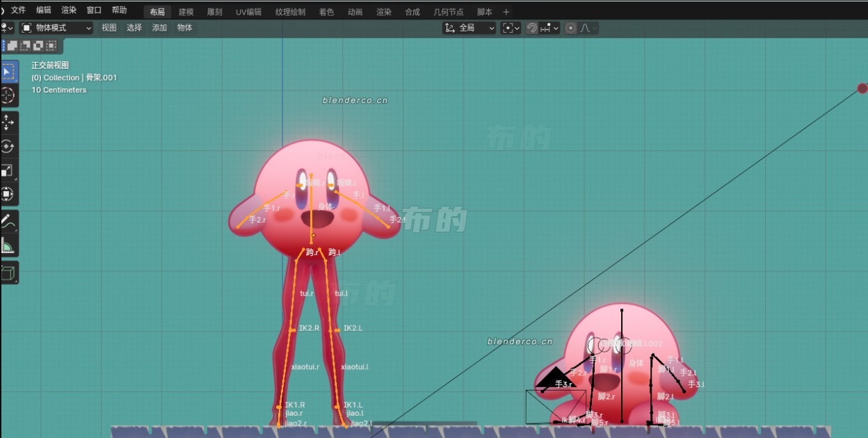Image resolution: width=868 pixels, height=438 pixels.
Task: Switch to the 脚本 workspace tab
Action: 485,12
